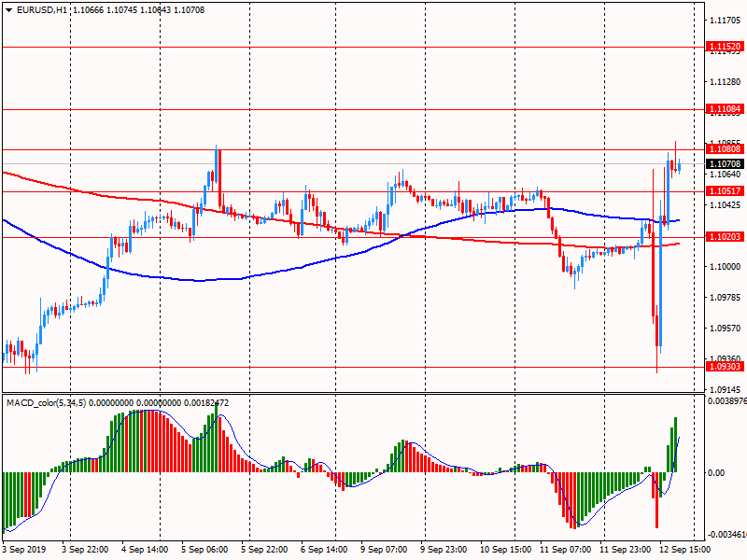This screenshot has height=560, width=747.
Task: Select the 1.10808 red price level label
Action: [x=725, y=149]
